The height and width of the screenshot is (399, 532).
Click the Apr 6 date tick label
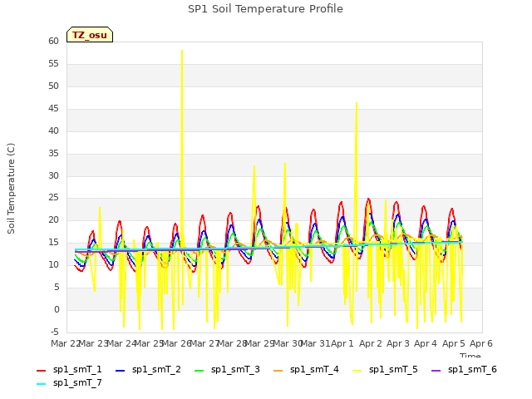point(481,343)
